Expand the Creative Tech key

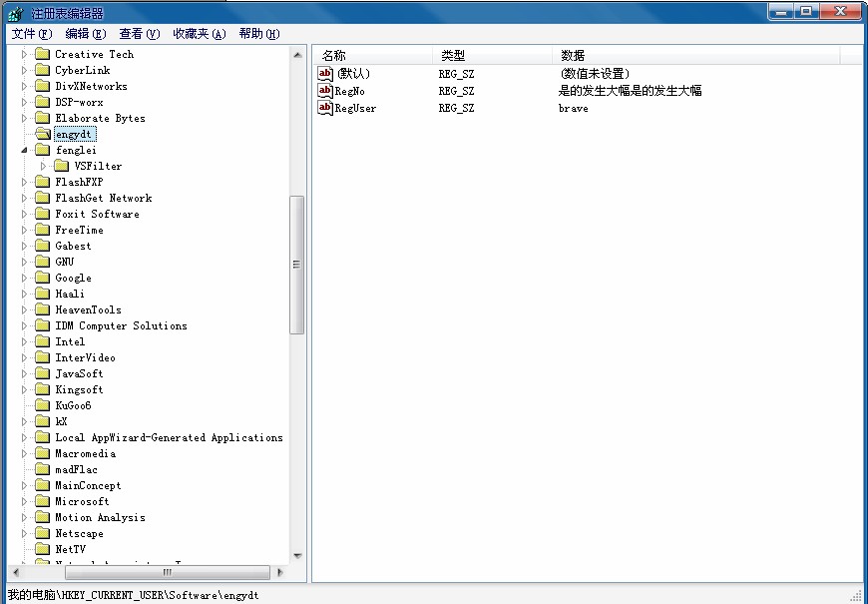(x=24, y=54)
